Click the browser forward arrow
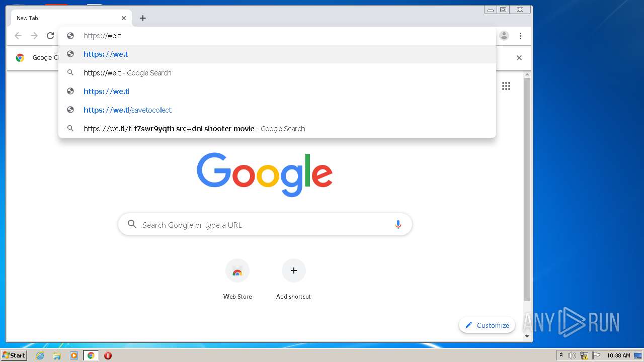 coord(34,36)
